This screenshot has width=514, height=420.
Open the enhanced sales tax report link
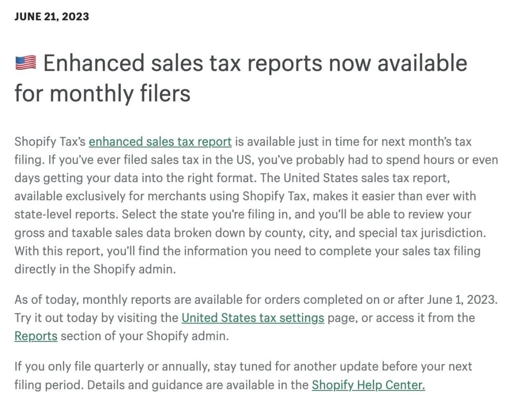160,142
